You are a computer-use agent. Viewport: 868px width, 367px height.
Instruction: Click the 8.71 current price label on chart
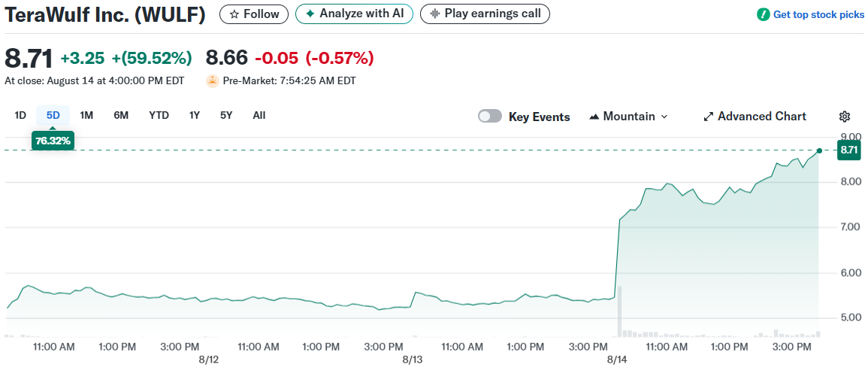(x=848, y=150)
